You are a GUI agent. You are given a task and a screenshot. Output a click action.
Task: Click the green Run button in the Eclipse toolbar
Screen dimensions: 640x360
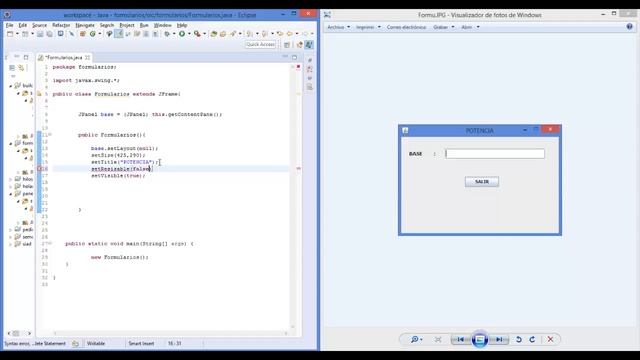(182, 34)
